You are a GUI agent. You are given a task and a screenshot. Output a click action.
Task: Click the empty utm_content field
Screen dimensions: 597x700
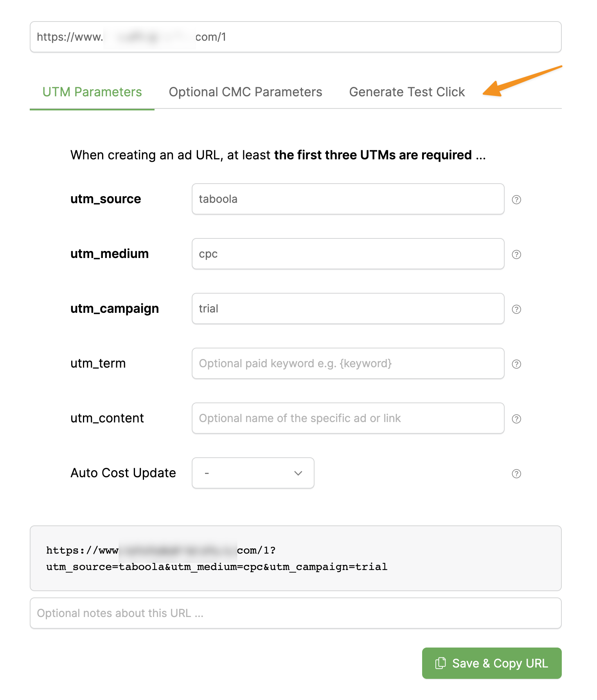click(347, 418)
